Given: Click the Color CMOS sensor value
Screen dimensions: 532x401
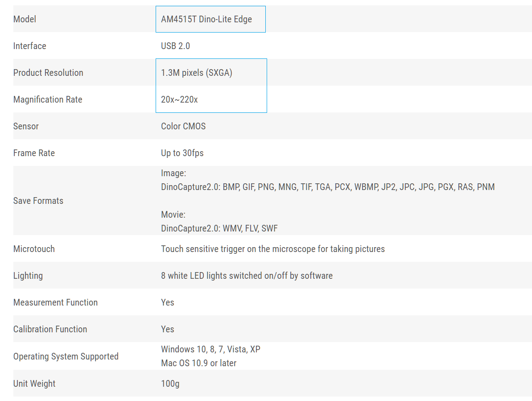Looking at the screenshot, I should coord(183,127).
